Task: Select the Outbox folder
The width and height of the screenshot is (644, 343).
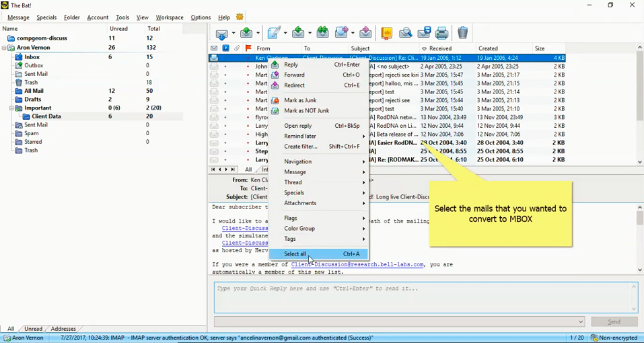Action: [34, 66]
